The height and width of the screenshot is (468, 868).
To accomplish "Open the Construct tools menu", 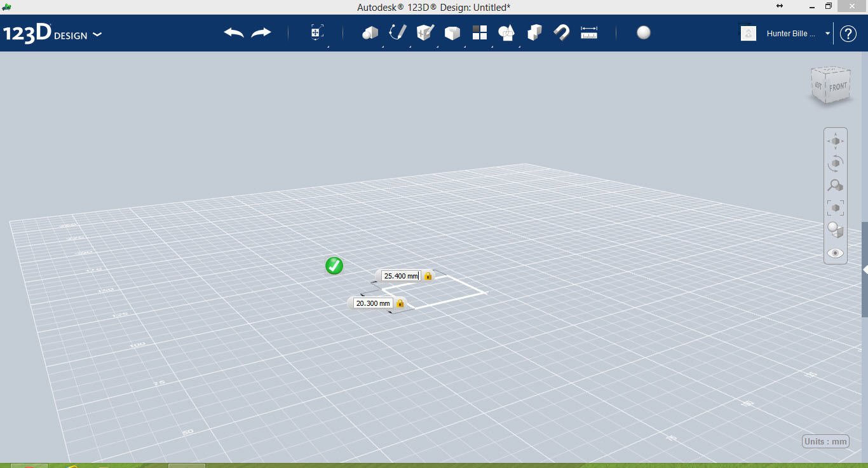I will pyautogui.click(x=425, y=33).
